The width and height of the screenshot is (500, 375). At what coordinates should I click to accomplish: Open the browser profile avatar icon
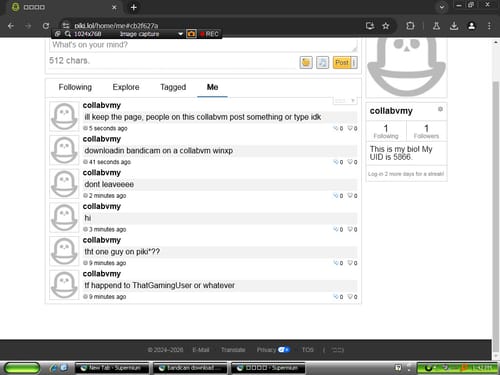click(x=471, y=26)
